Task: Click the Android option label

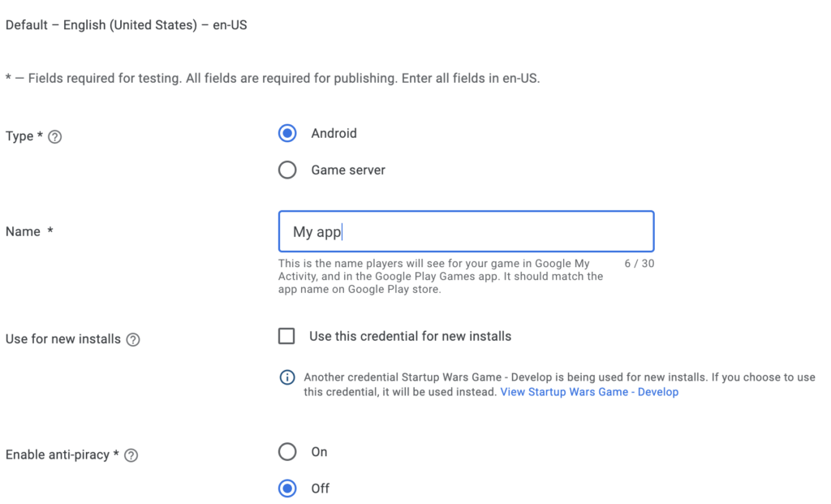Action: 334,134
